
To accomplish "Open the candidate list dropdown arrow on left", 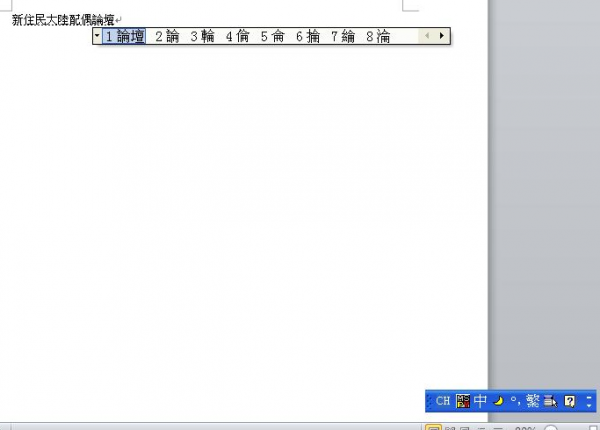I will [x=96, y=36].
